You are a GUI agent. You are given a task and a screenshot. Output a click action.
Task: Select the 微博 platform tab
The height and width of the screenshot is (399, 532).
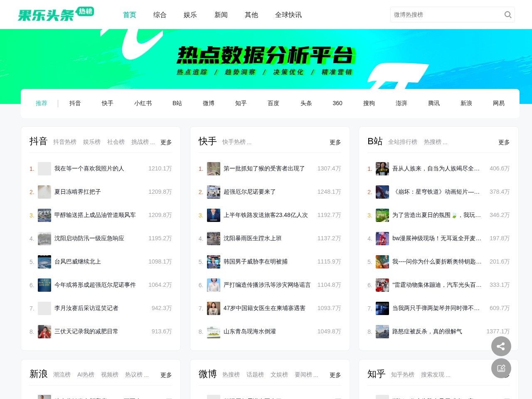[209, 103]
